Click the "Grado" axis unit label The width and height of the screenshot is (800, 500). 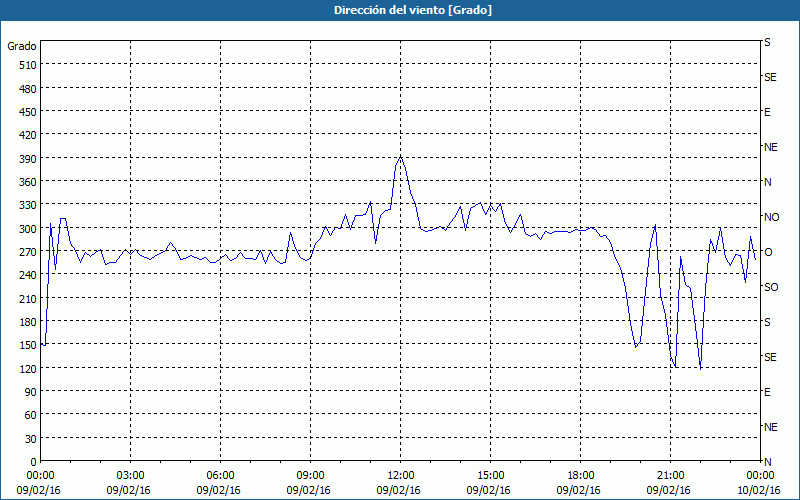[22, 46]
